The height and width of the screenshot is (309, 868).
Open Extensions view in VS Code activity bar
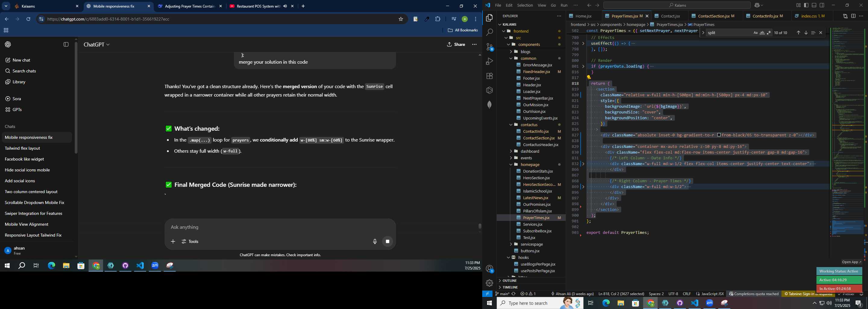coord(489,76)
